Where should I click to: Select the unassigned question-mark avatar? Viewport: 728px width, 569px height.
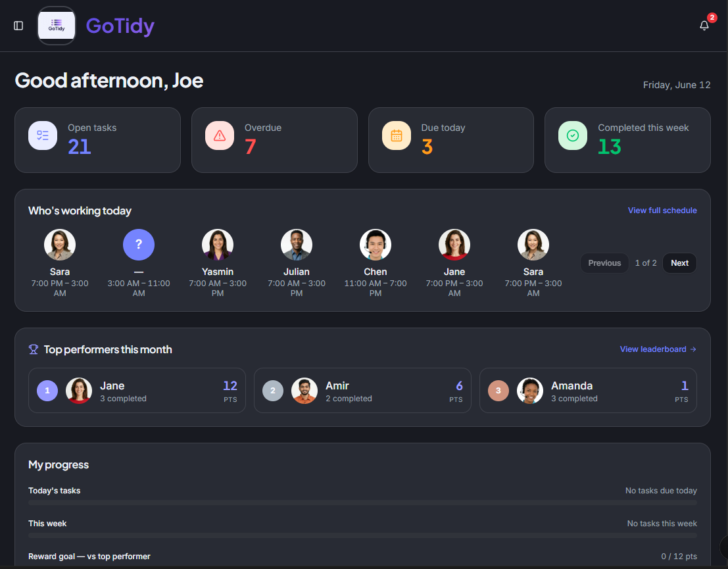[x=139, y=245]
